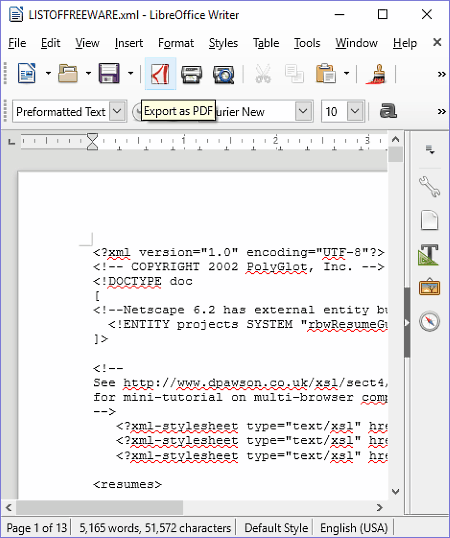Click the COPYRIGHT 2002 PolyGlot comment line
450x538 pixels.
click(x=238, y=267)
